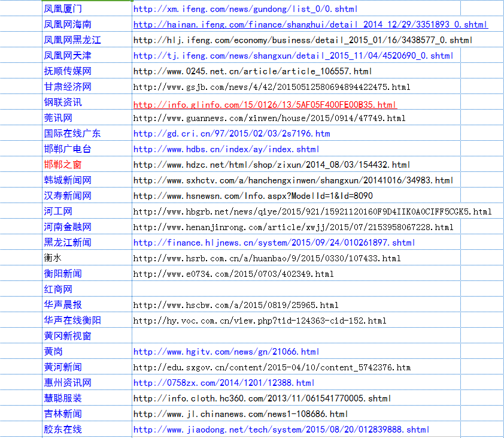
Task: Click the 华声在线衡阳 cell
Action: coord(87,320)
